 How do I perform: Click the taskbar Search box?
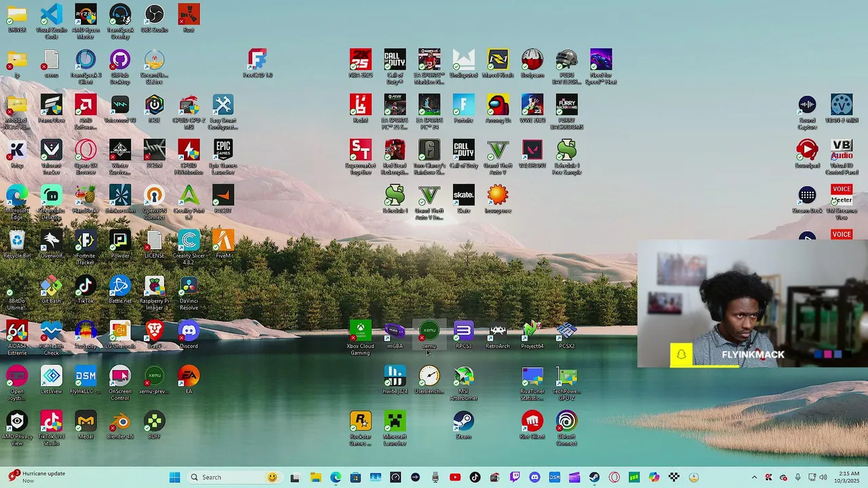click(234, 477)
